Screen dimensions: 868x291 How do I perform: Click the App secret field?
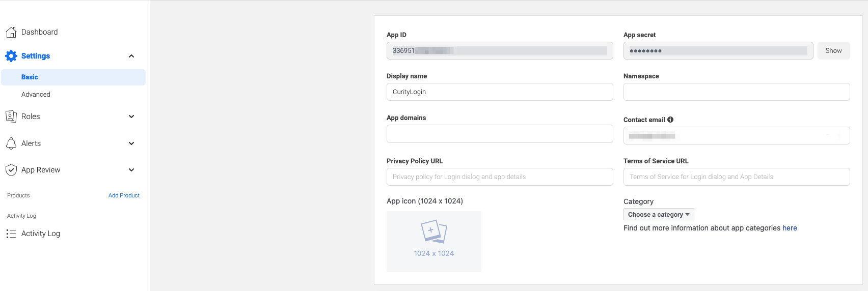point(718,51)
